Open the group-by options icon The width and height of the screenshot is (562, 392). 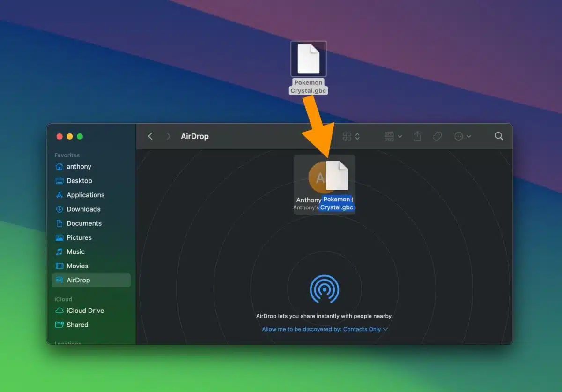pyautogui.click(x=389, y=136)
